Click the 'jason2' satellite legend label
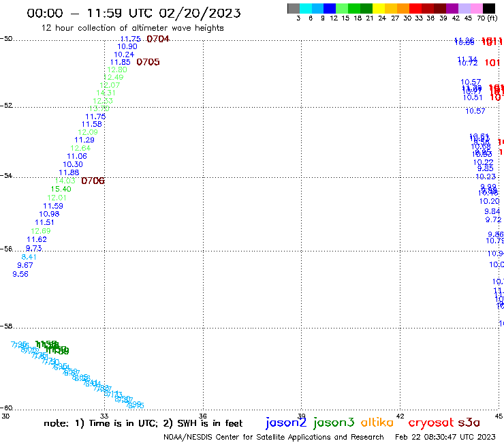Viewport: 504px width, 443px height. point(286,423)
